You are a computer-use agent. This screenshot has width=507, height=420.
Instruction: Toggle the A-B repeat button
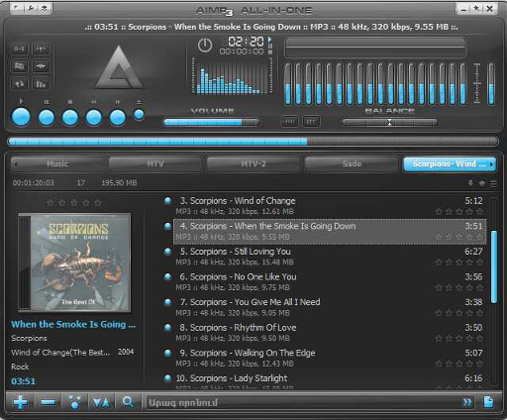[x=19, y=49]
